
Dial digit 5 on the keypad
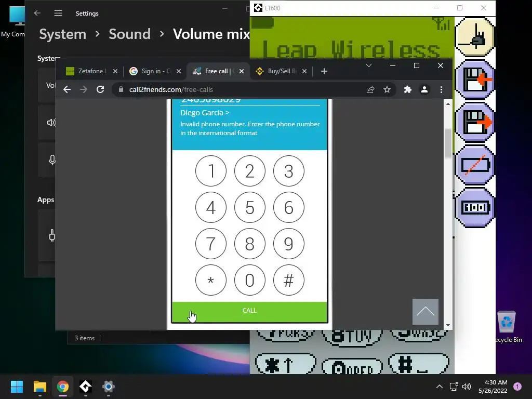250,207
